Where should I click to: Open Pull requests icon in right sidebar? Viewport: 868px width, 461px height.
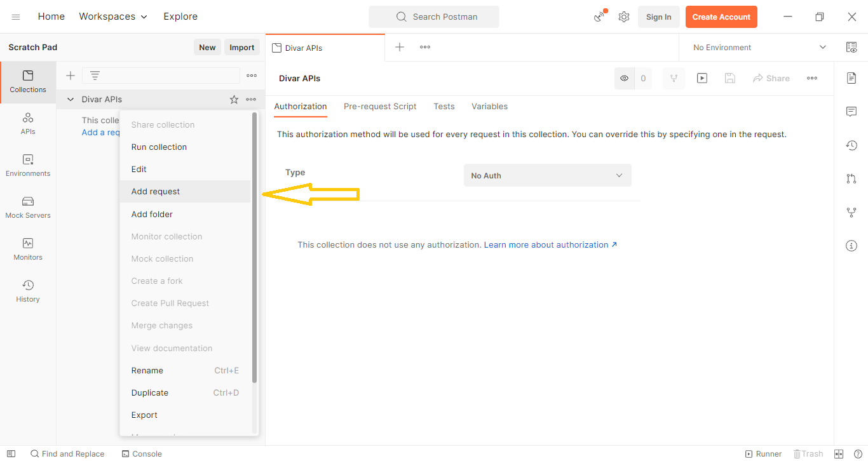851,179
